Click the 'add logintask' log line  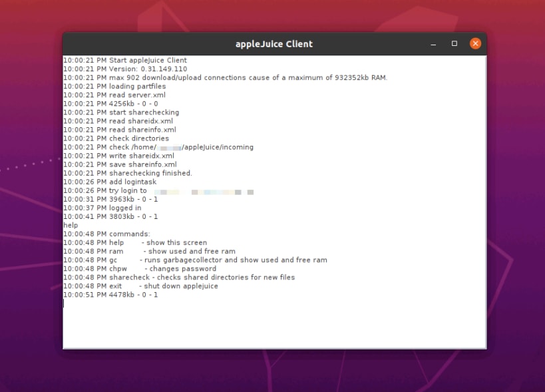click(x=110, y=182)
